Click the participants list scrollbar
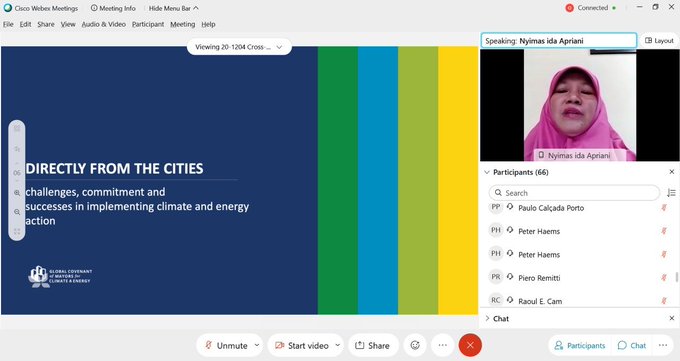This screenshot has width=680, height=361. point(677,277)
